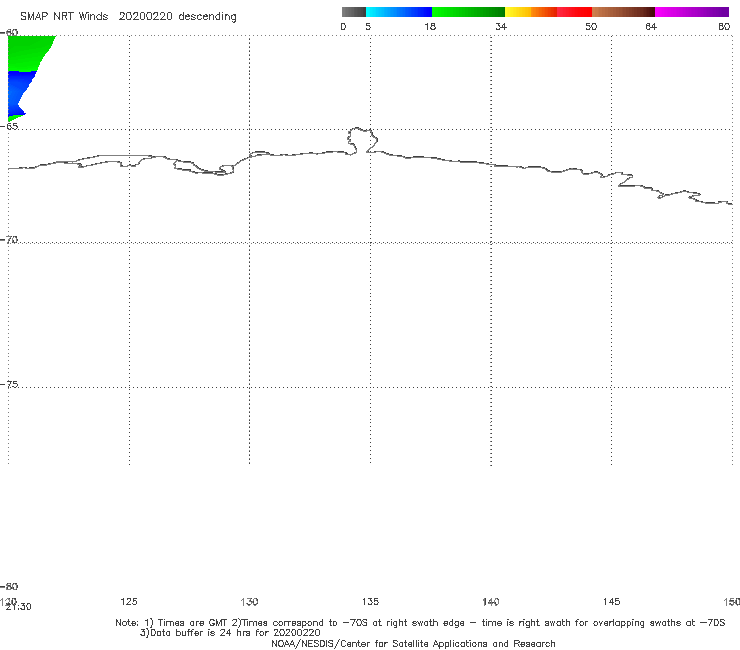Image resolution: width=740 pixels, height=650 pixels.
Task: Click the longitude label '145'
Action: pyautogui.click(x=612, y=601)
